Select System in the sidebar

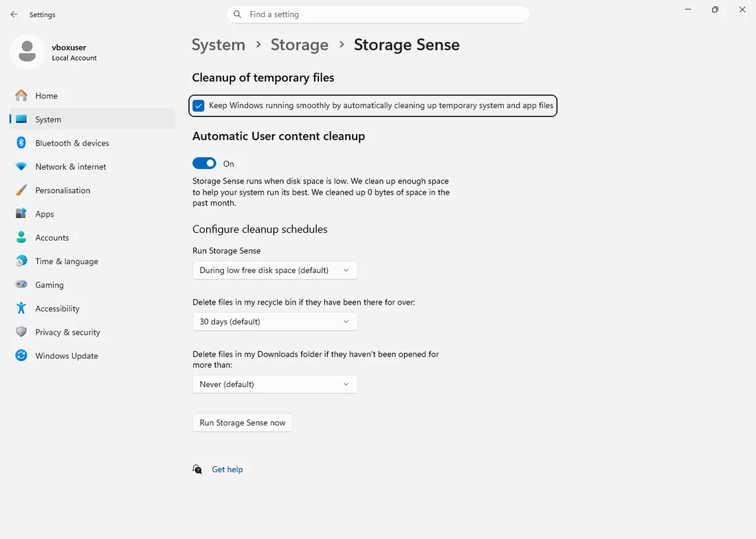tap(92, 119)
